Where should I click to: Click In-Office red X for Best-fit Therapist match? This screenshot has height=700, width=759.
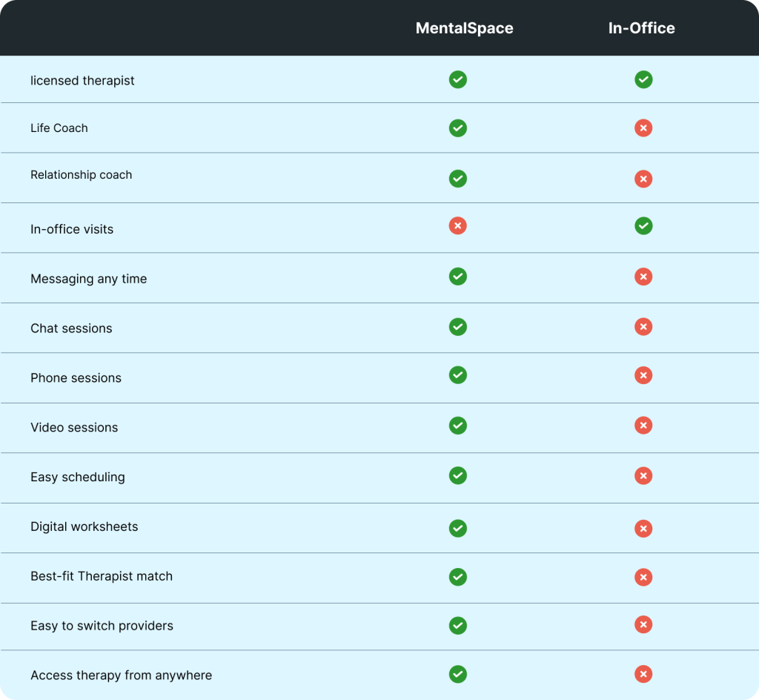coord(643,577)
